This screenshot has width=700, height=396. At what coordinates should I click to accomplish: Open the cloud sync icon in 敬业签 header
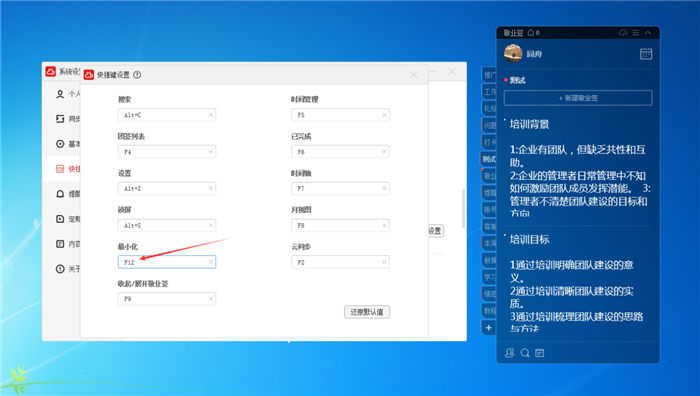tap(623, 33)
